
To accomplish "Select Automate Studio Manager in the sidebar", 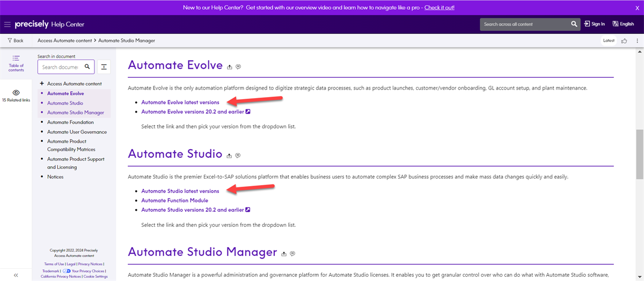I will (x=76, y=113).
